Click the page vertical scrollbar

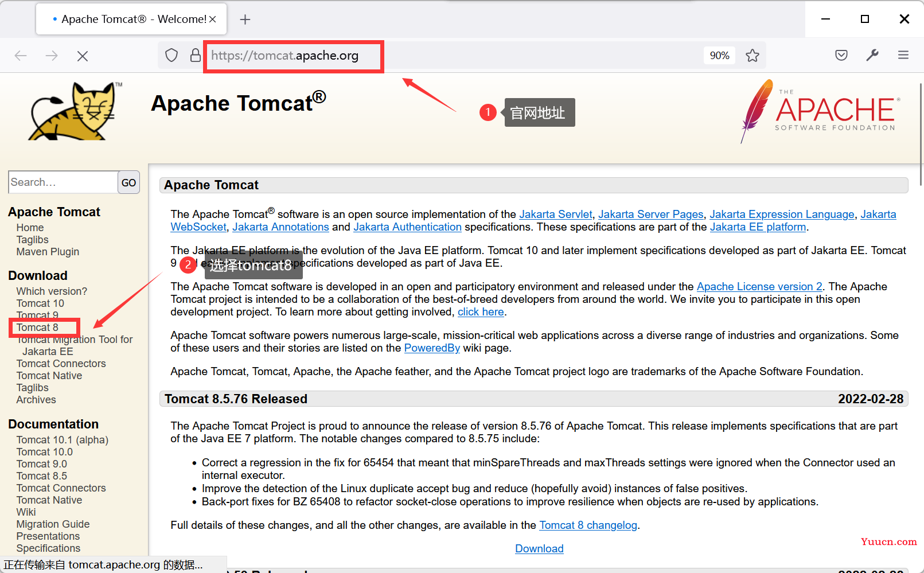(921, 134)
